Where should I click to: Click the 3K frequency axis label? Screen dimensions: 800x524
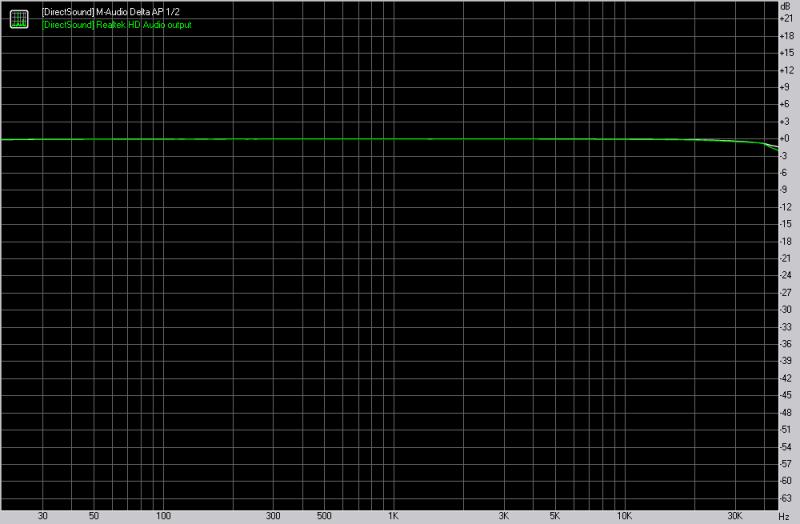503,517
